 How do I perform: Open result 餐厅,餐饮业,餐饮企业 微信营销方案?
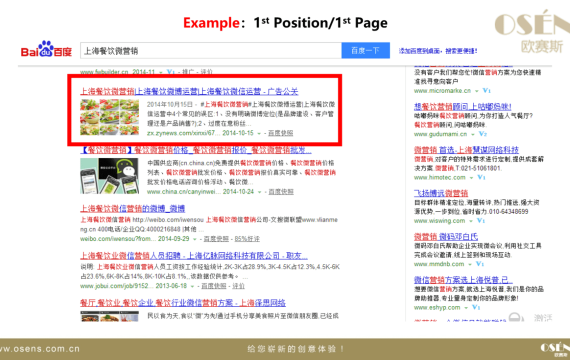click(x=183, y=303)
